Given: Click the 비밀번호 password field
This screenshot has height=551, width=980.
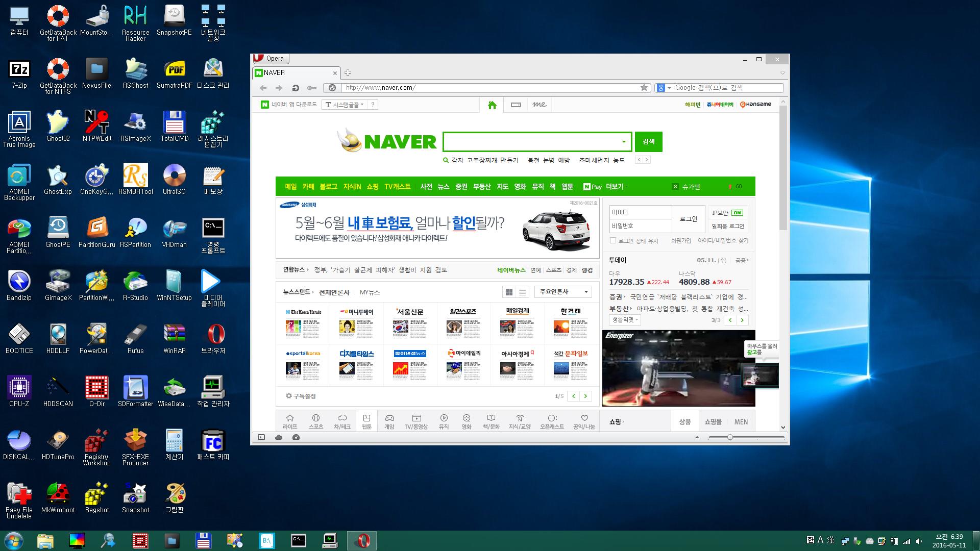Looking at the screenshot, I should point(641,226).
